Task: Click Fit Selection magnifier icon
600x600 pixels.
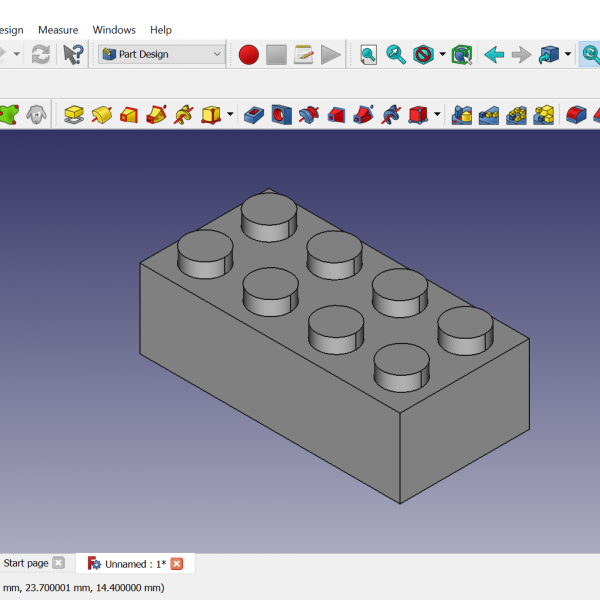Action: [x=396, y=55]
